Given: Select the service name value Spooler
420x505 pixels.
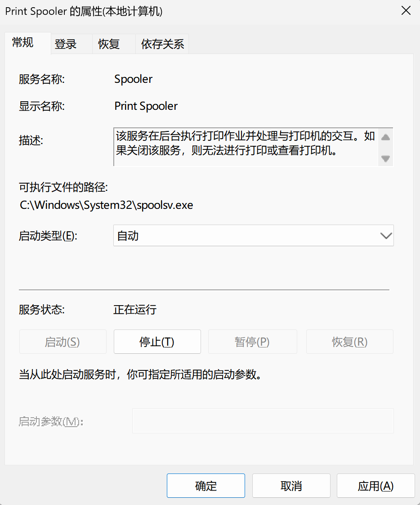Looking at the screenshot, I should [x=133, y=79].
